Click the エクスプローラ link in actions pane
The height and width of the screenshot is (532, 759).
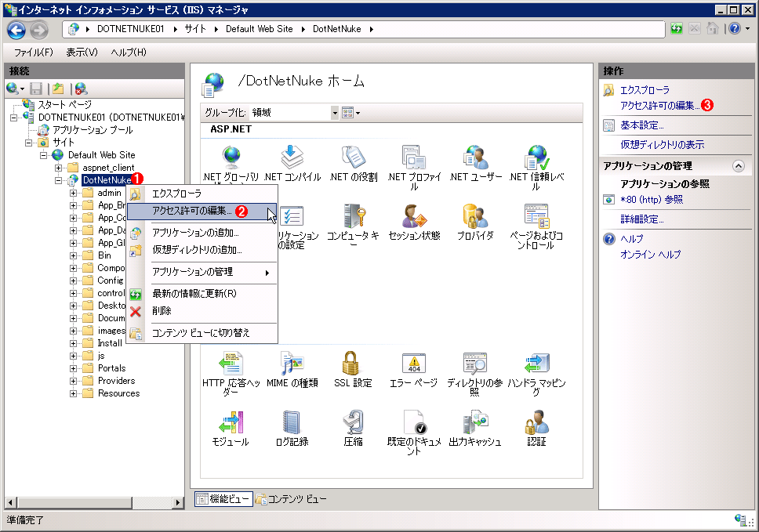(x=645, y=90)
